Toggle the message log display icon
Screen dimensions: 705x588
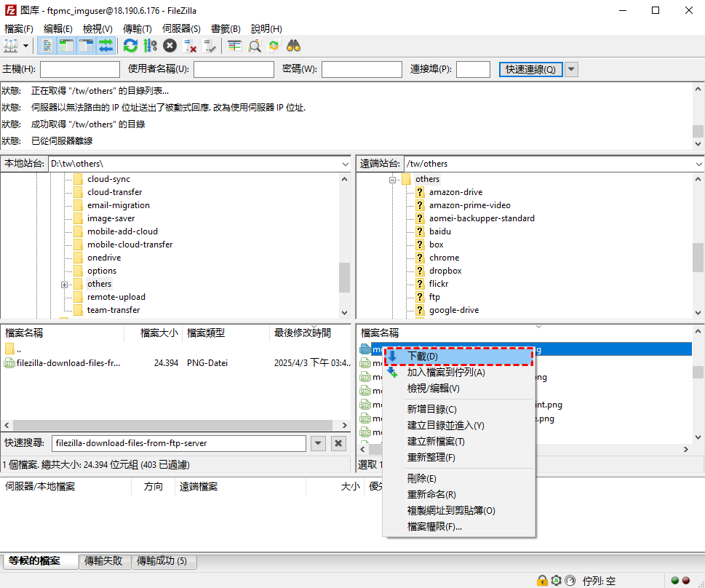click(47, 46)
